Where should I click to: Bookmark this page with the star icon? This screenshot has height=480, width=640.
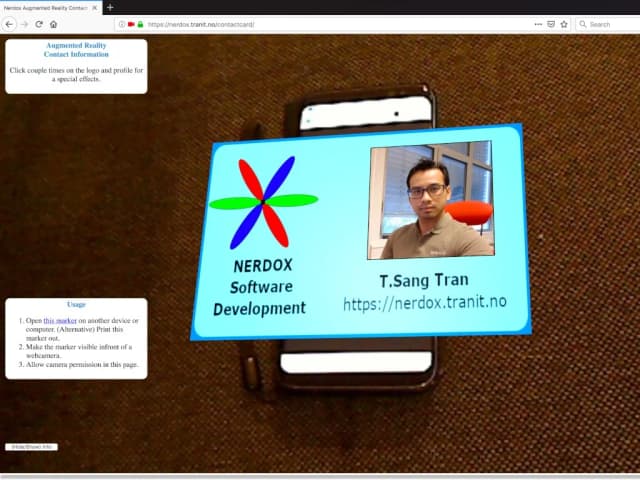pos(564,24)
